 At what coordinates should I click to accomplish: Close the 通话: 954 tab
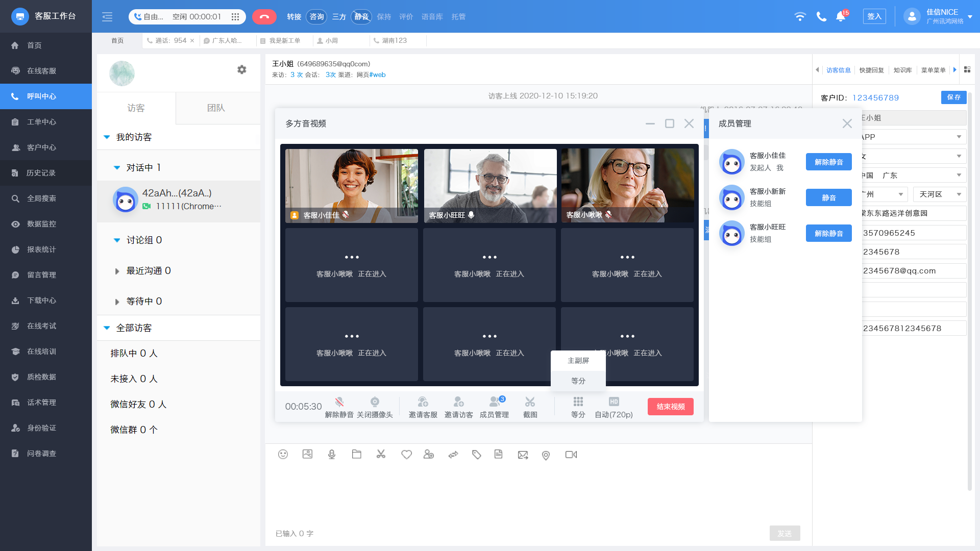pyautogui.click(x=192, y=41)
